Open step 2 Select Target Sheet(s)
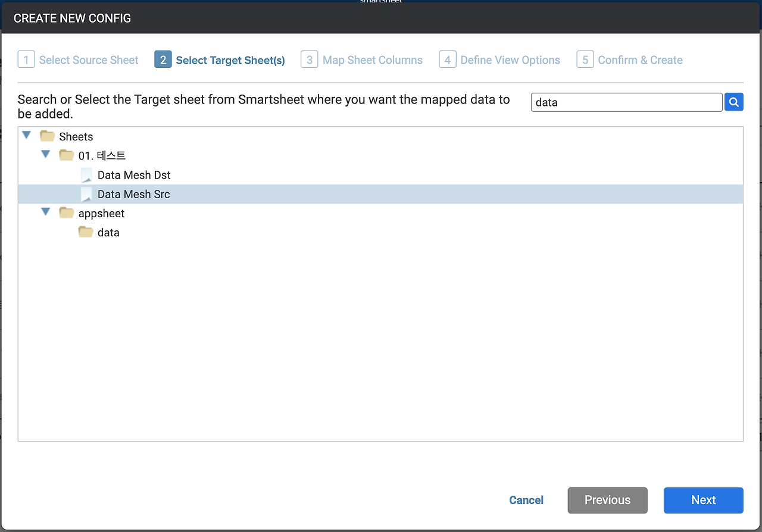The image size is (762, 532). tap(220, 60)
